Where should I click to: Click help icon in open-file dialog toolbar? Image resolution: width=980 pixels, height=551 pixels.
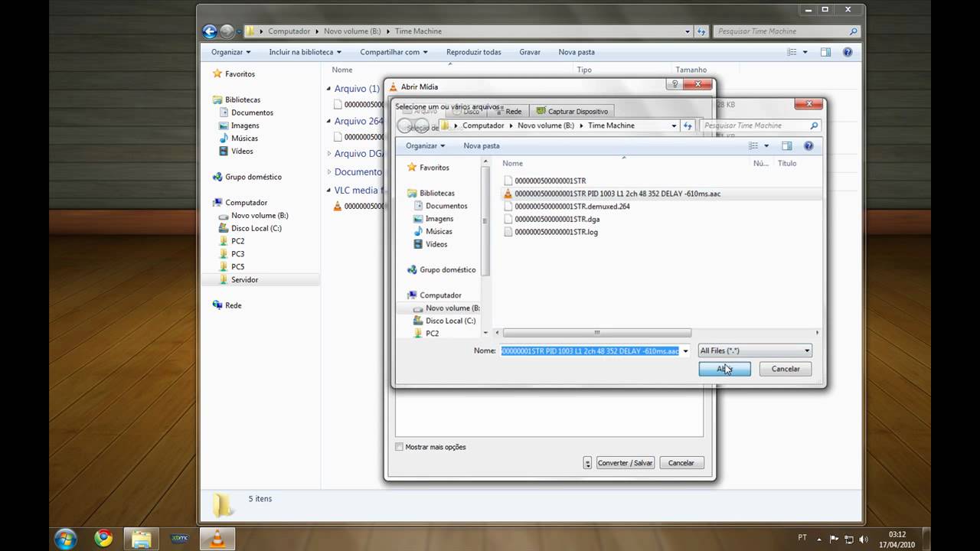click(808, 145)
